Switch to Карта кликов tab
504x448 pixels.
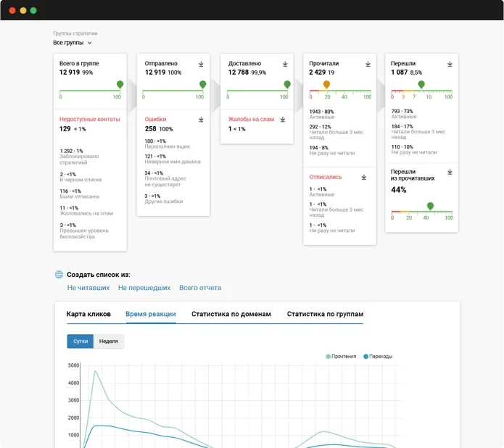(88, 314)
